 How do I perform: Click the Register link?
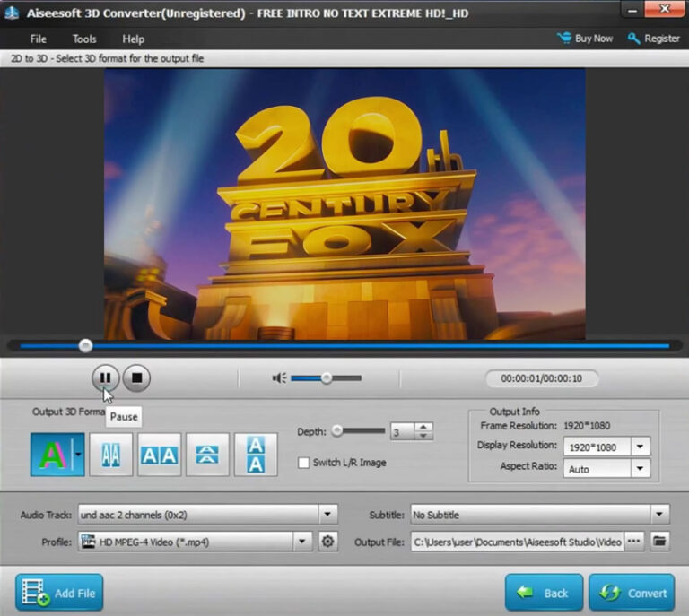coord(654,39)
